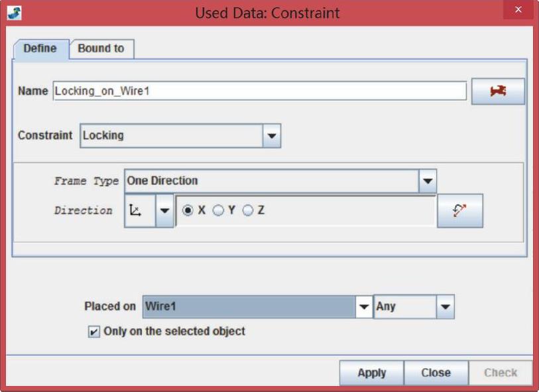Image resolution: width=539 pixels, height=392 pixels.
Task: Switch to the Bound to tab
Action: point(101,48)
